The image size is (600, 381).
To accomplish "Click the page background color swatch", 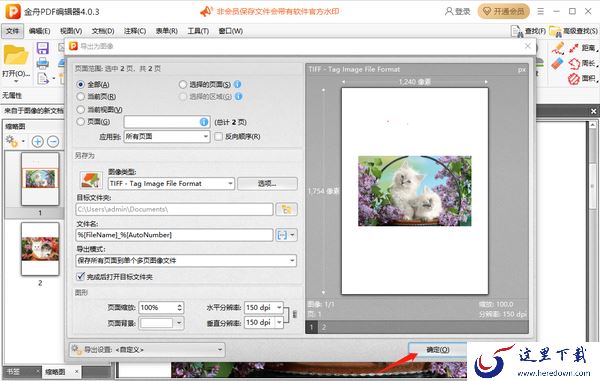I will (157, 323).
